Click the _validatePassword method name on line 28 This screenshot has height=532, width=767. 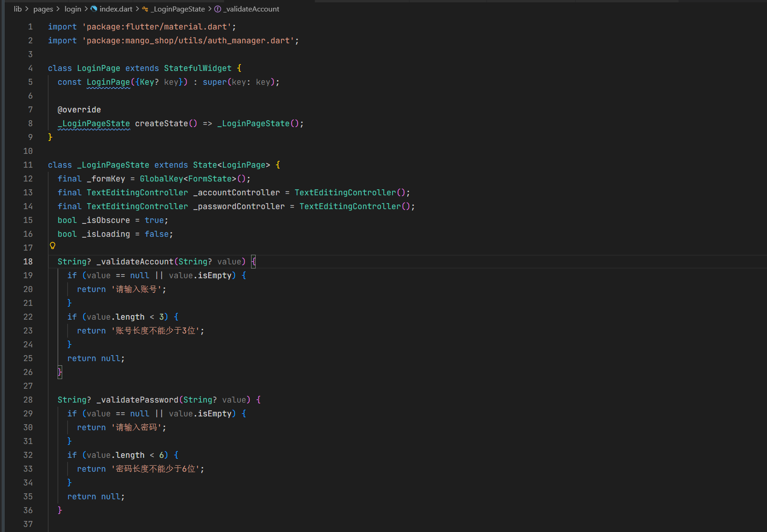pyautogui.click(x=137, y=400)
